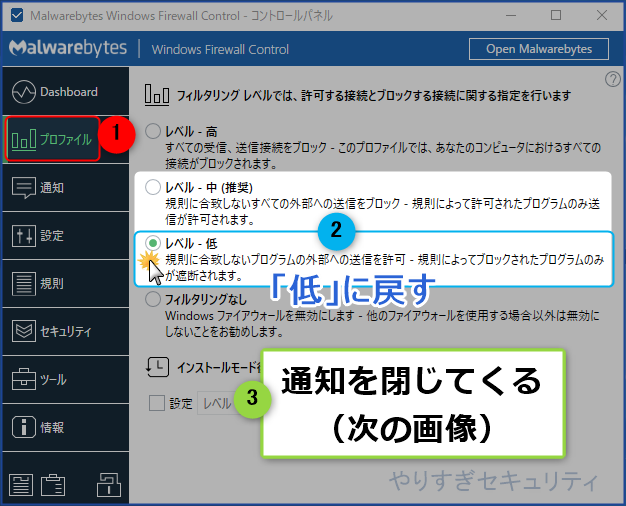
Task: Click the title bar application checkmark icon
Action: point(17,16)
